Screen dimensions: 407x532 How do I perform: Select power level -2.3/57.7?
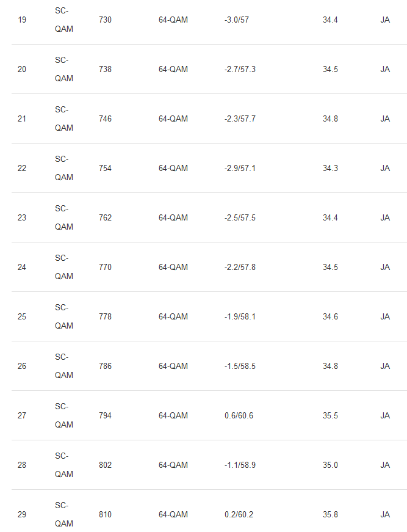[x=240, y=118]
